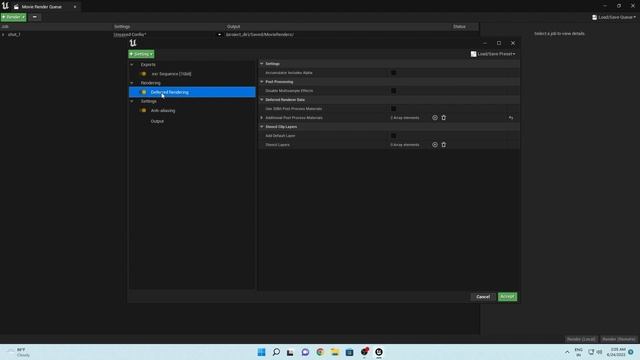Collapse the Exports tree group
Viewport: 640px width, 360px height.
pos(132,64)
